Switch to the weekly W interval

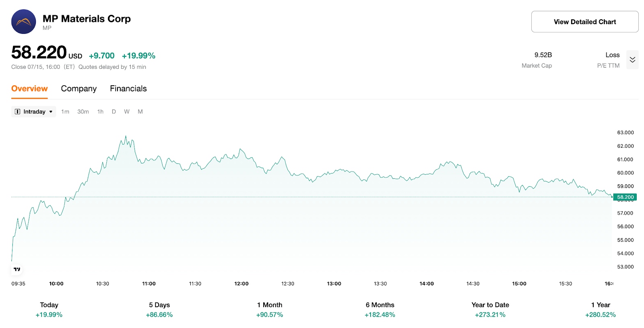(x=126, y=111)
